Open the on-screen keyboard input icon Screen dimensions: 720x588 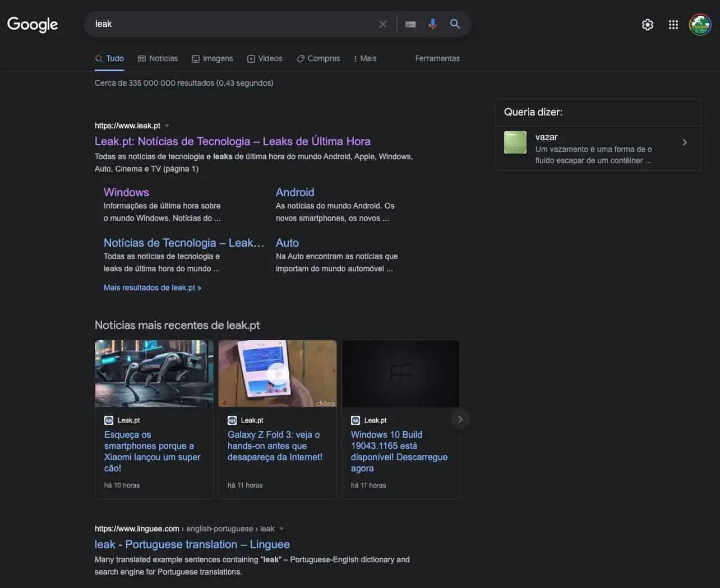410,24
